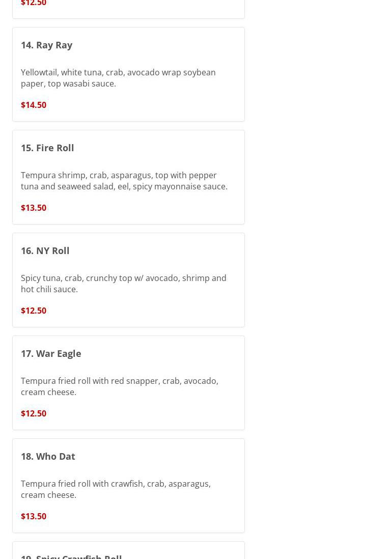Click the War Eagle menu card
Viewport: 392px width, 559px height.
pos(178,412)
